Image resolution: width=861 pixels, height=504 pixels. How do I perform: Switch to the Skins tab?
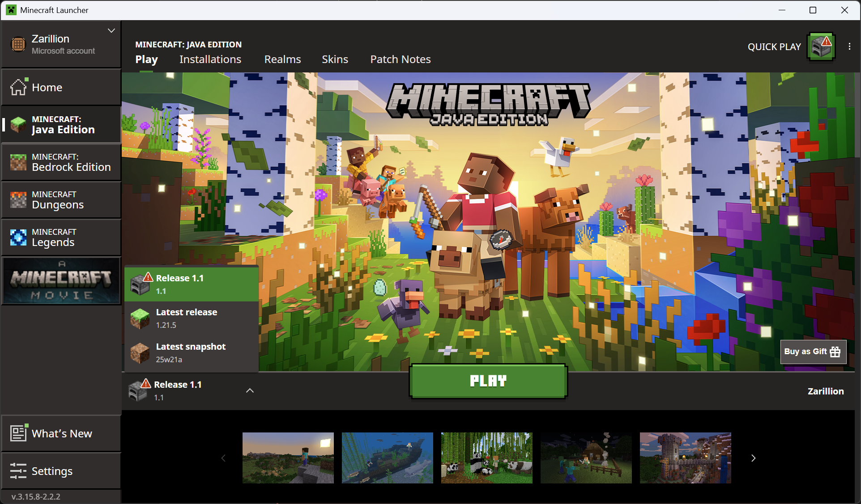[x=335, y=59]
